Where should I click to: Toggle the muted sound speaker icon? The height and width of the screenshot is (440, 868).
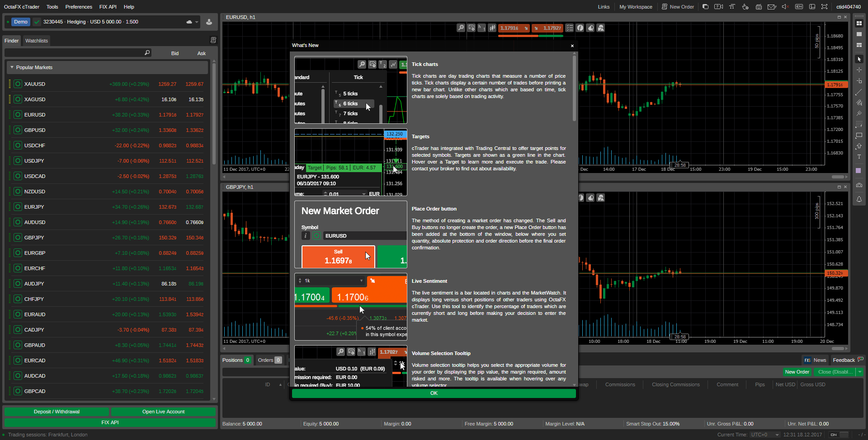coord(785,7)
